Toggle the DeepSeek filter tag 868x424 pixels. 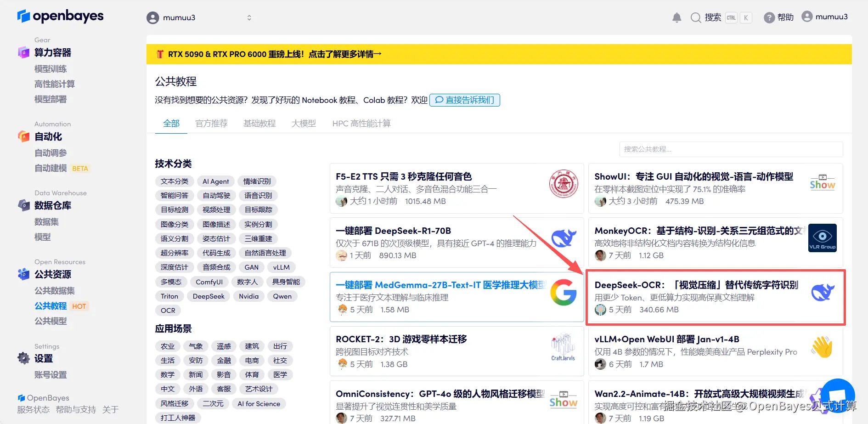click(x=209, y=296)
